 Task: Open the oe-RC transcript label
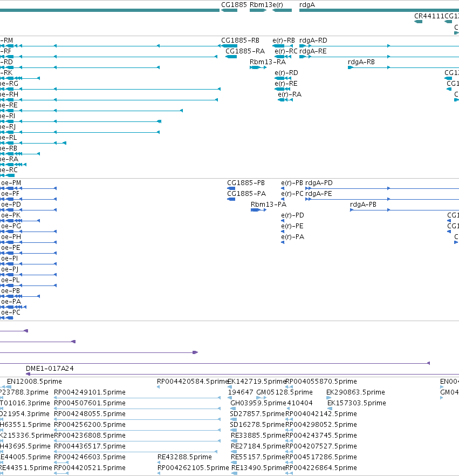(x=9, y=169)
